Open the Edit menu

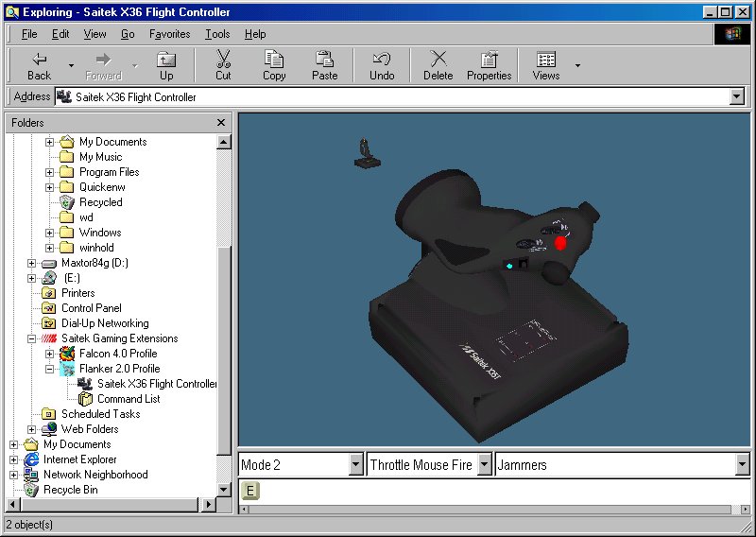tap(60, 34)
